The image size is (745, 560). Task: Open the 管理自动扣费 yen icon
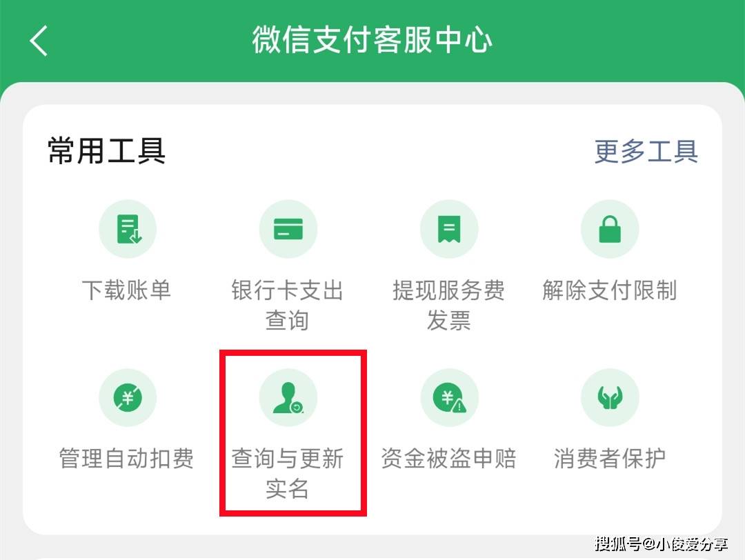(x=128, y=397)
